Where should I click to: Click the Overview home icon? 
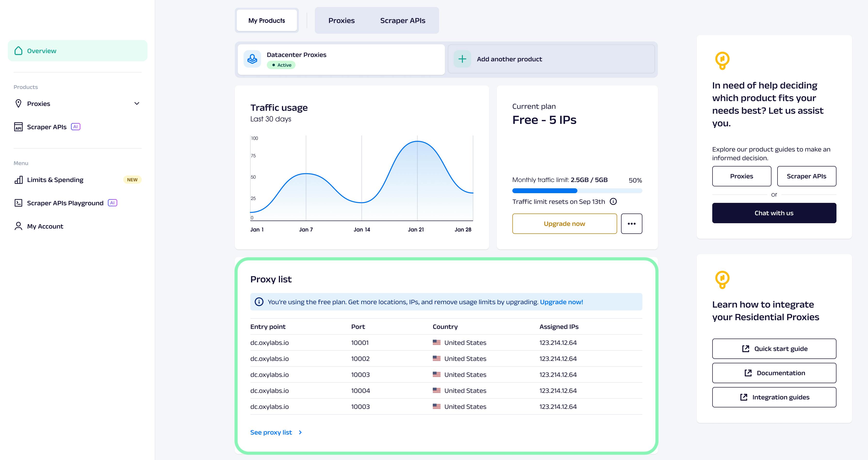[x=18, y=51]
